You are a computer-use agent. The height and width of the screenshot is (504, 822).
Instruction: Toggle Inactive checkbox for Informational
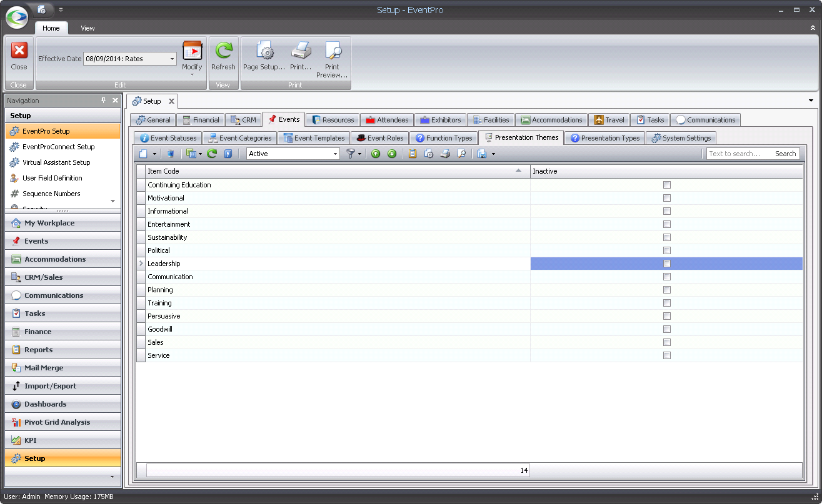pyautogui.click(x=667, y=211)
